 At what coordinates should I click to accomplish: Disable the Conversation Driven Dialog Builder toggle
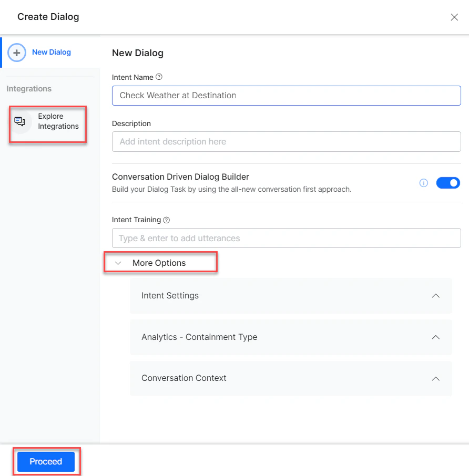[x=448, y=182]
